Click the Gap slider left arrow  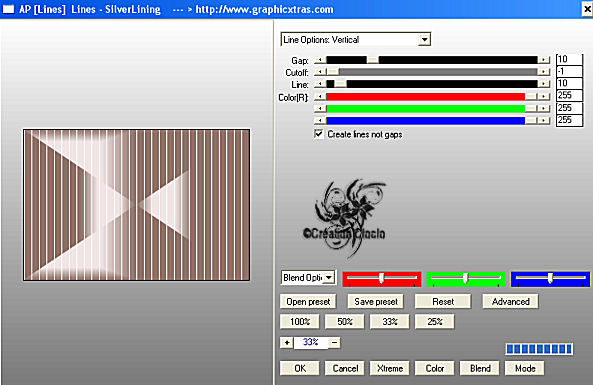click(320, 60)
